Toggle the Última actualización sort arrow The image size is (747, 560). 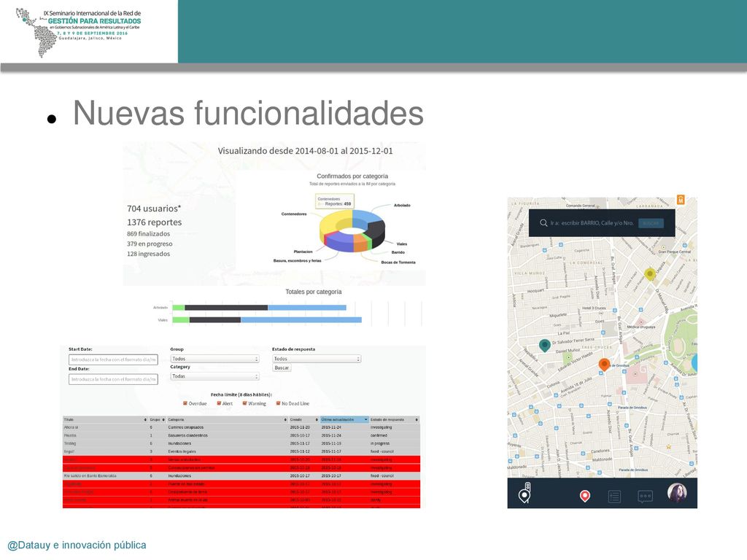pos(366,419)
